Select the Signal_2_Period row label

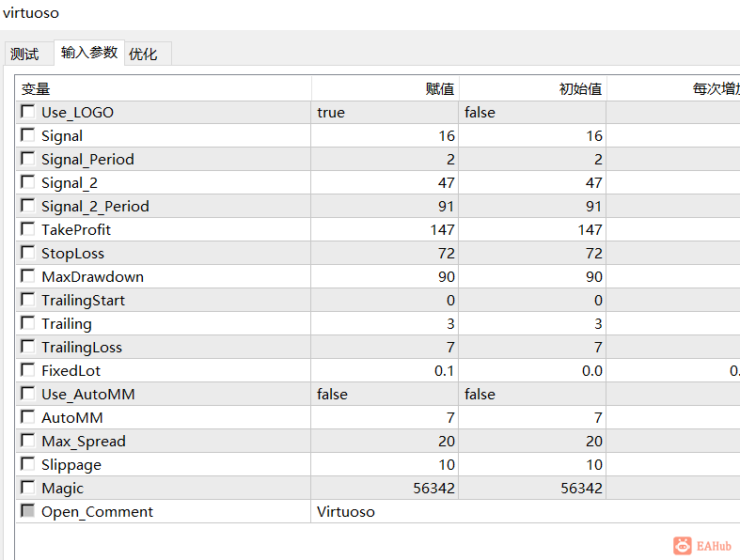(95, 206)
